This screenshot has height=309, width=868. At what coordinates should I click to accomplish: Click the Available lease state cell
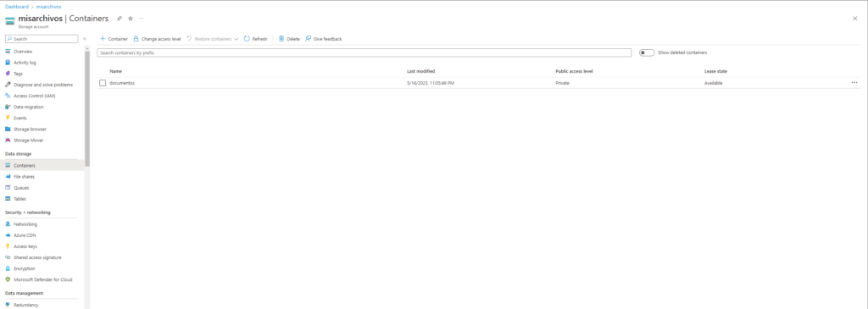[x=713, y=83]
